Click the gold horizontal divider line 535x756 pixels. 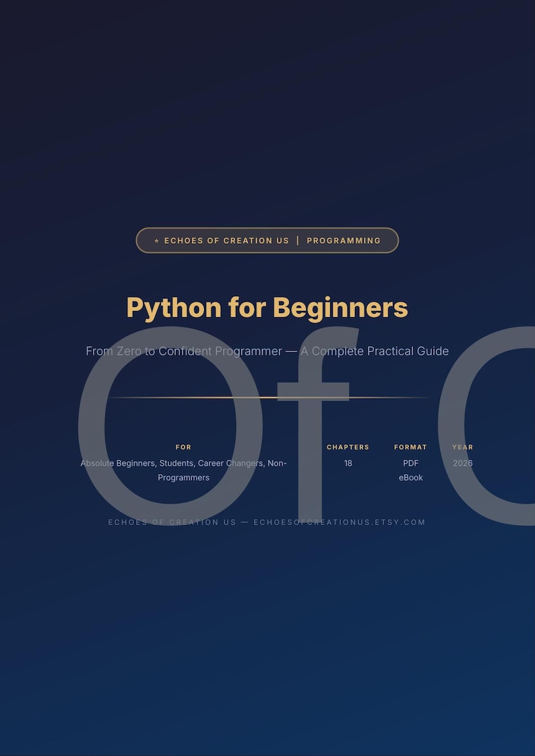pos(267,398)
